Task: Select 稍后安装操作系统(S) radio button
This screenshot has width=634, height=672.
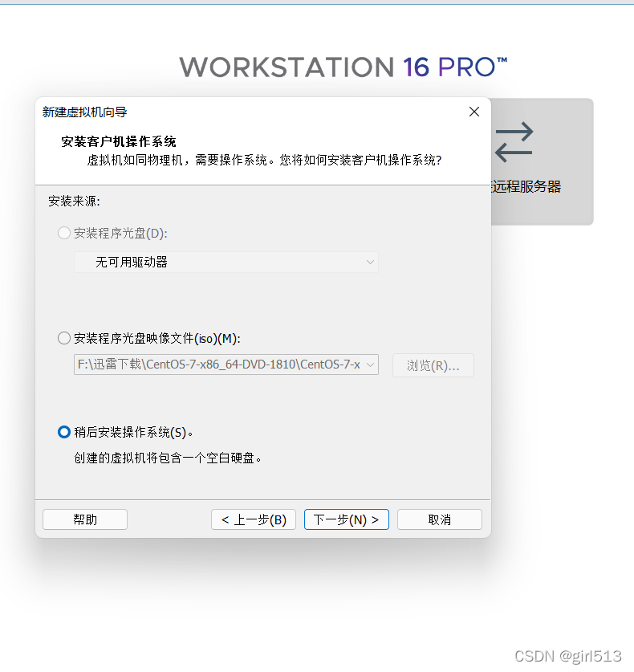Action: tap(64, 432)
